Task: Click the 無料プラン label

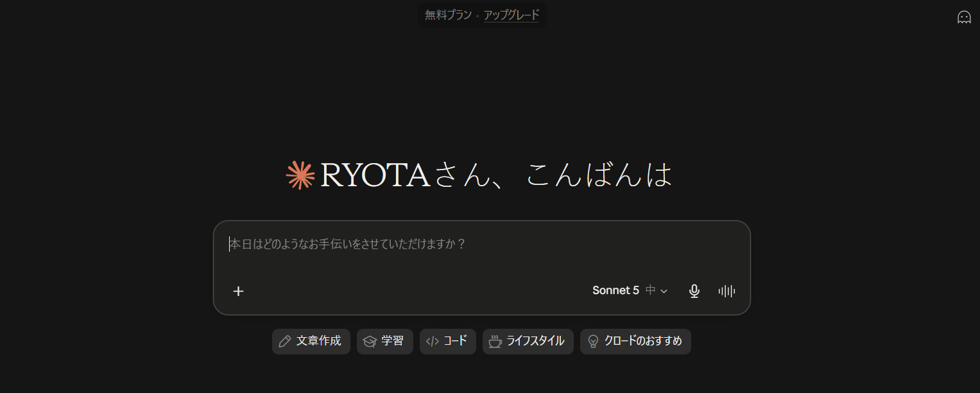Action: (x=448, y=15)
